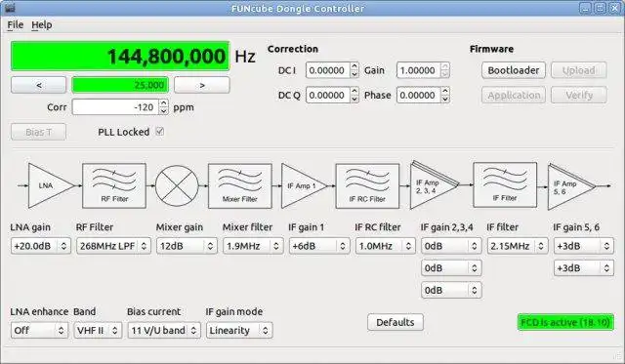Click the IF Amp 5, 6 triangle
Viewport: 625px width, 364px height.
571,186
